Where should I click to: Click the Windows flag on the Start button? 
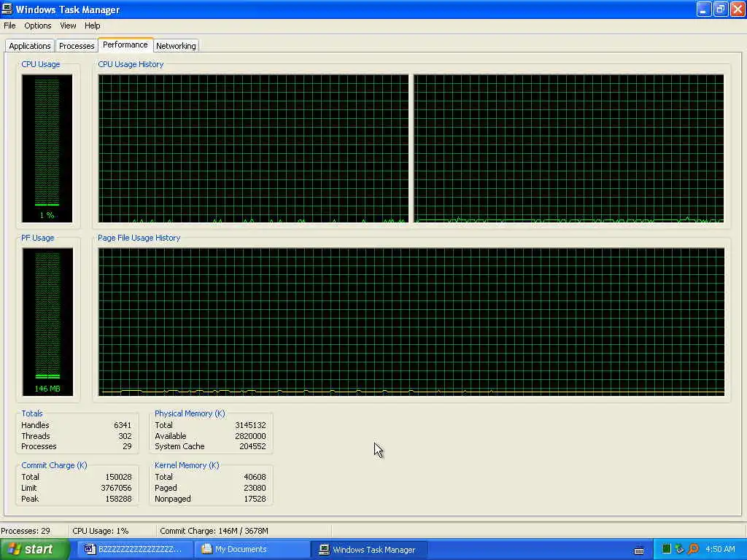point(15,549)
